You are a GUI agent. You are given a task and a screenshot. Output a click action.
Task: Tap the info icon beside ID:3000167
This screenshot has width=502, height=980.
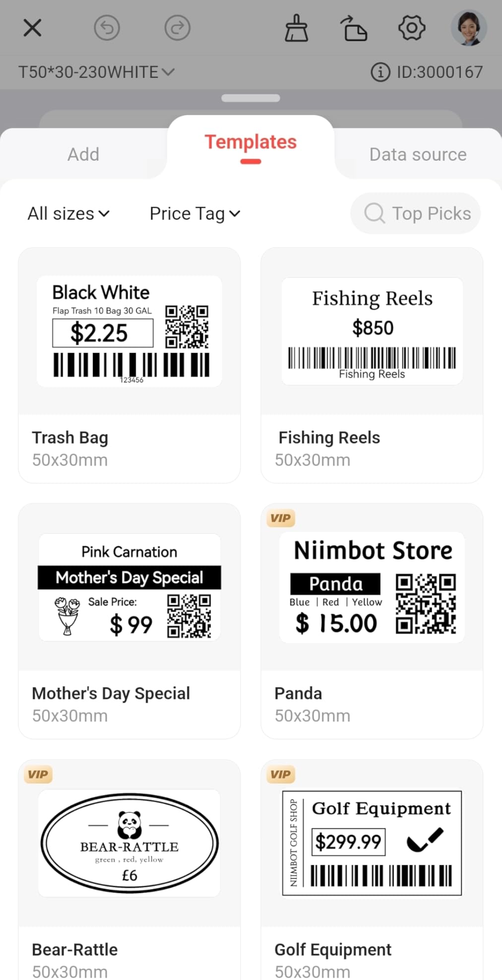380,72
